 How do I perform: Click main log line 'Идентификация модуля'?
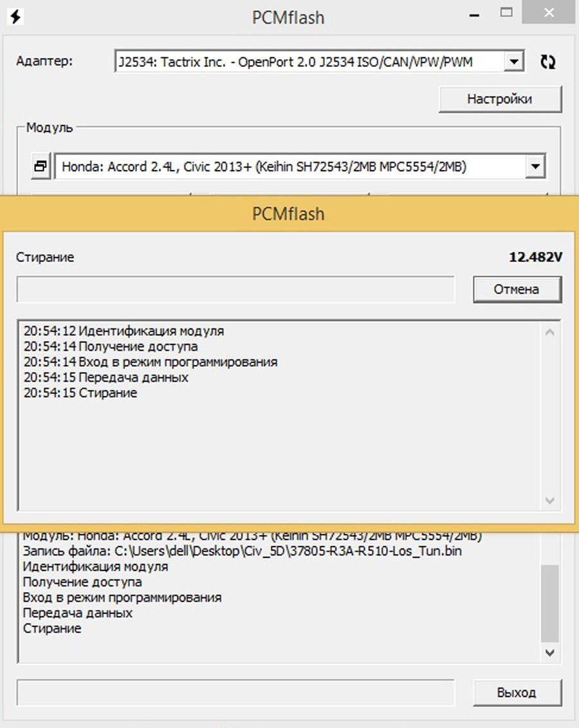pos(96,566)
